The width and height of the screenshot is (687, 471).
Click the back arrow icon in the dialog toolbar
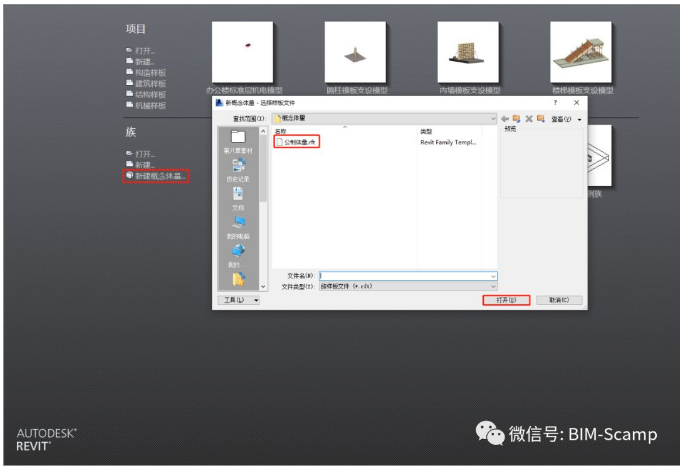coord(505,119)
